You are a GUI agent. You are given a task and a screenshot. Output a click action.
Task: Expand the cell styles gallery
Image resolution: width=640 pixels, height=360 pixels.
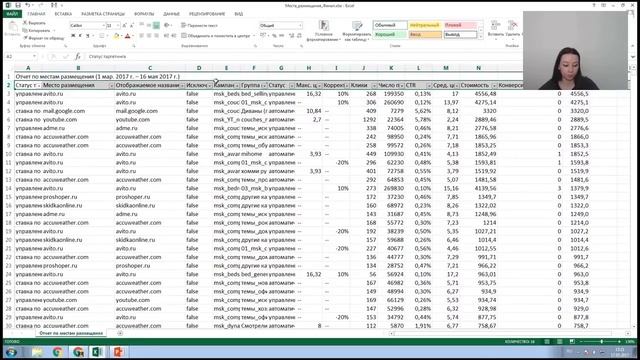[480, 37]
